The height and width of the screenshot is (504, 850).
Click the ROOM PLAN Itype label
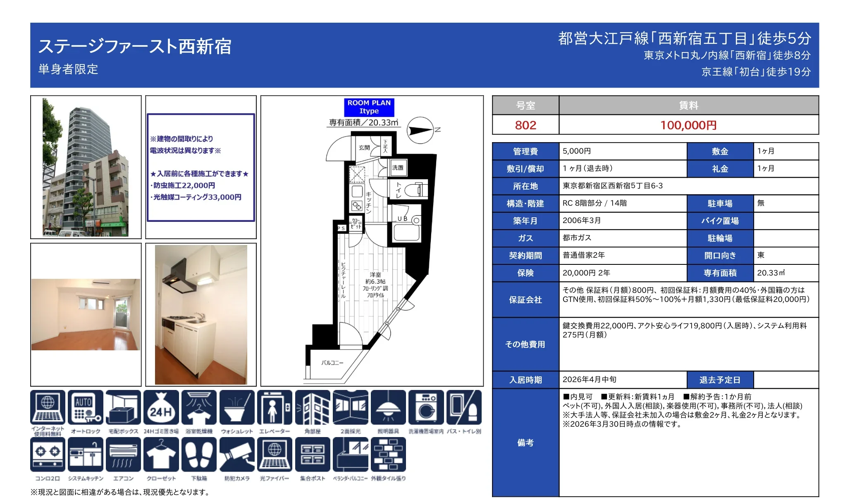(369, 107)
